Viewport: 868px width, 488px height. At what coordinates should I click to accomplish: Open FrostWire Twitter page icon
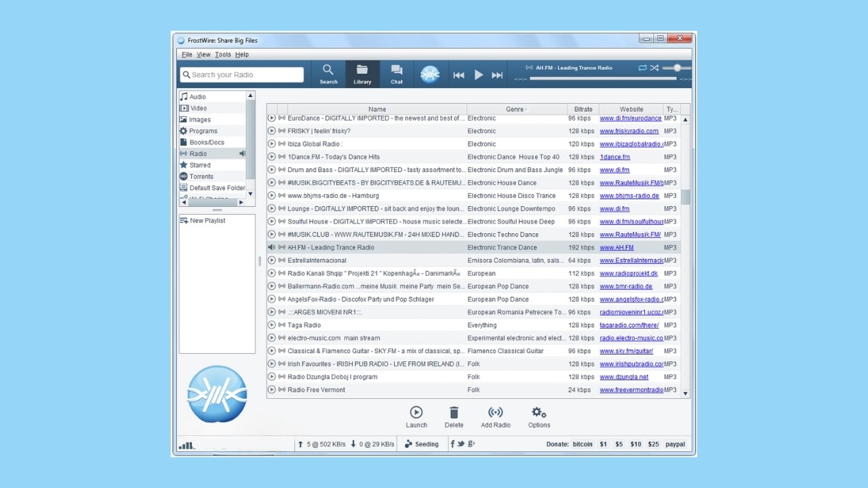click(461, 445)
